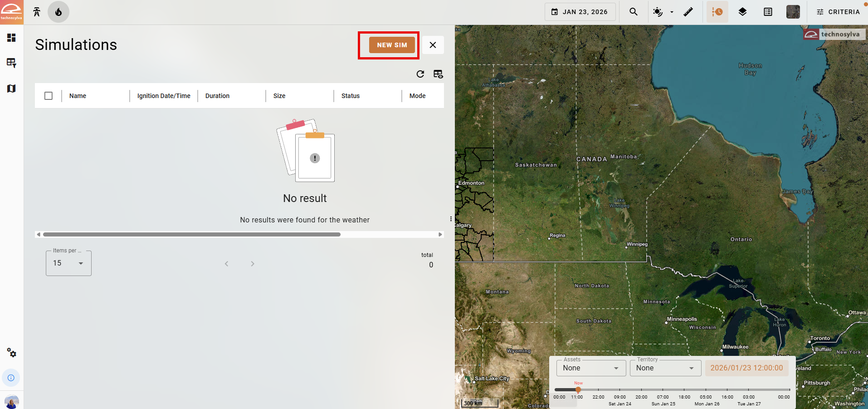
Task: Open the dashboard grid icon in sidebar
Action: (11, 38)
